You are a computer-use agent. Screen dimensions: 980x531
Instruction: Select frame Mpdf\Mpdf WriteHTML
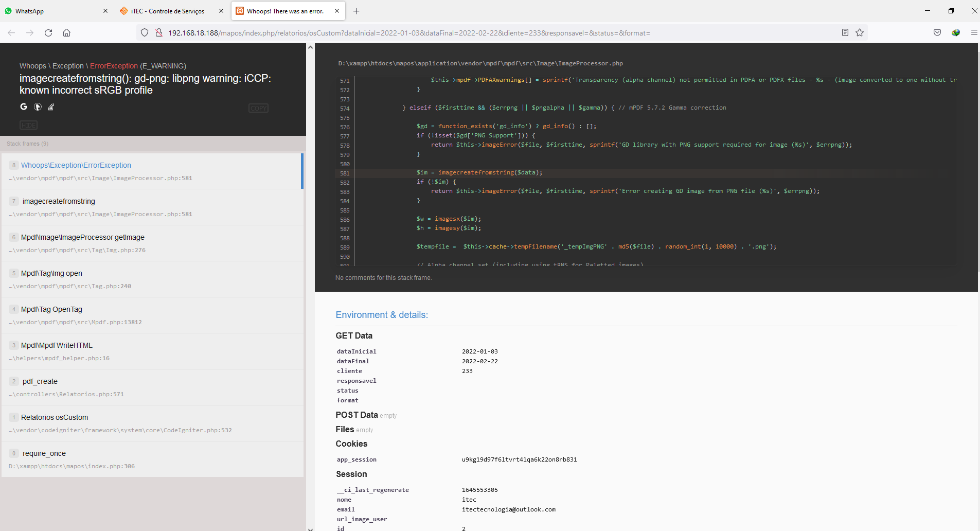click(152, 351)
